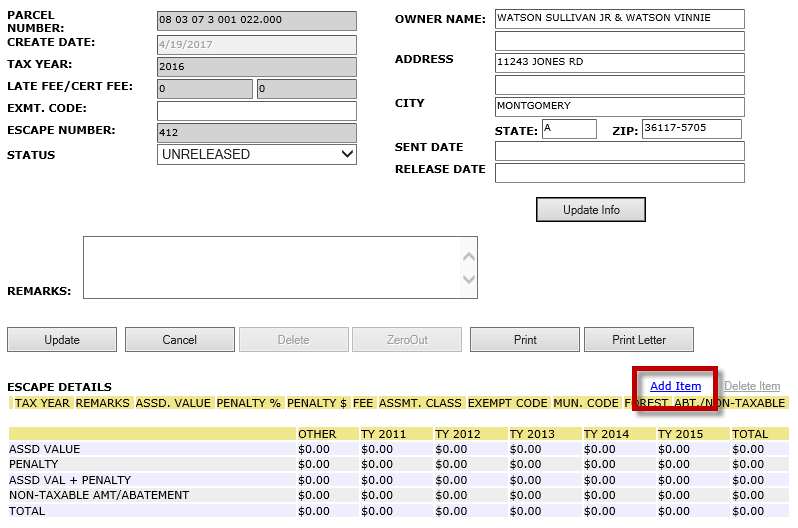Click the ASSD. VALUE column header
This screenshot has height=528, width=798.
[173, 403]
